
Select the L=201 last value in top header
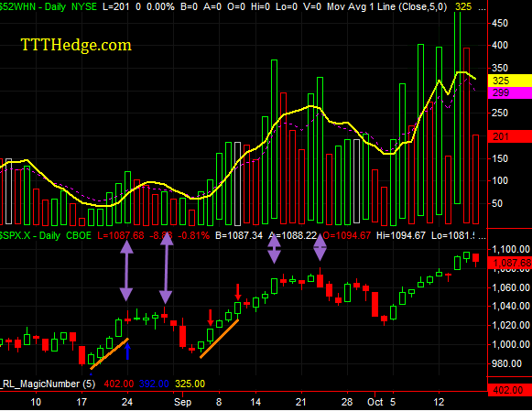point(116,6)
